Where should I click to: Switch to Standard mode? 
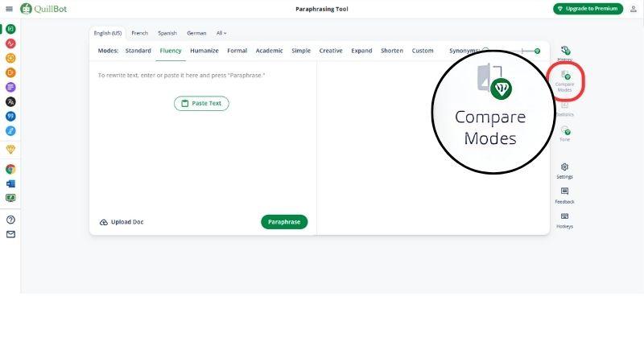138,51
